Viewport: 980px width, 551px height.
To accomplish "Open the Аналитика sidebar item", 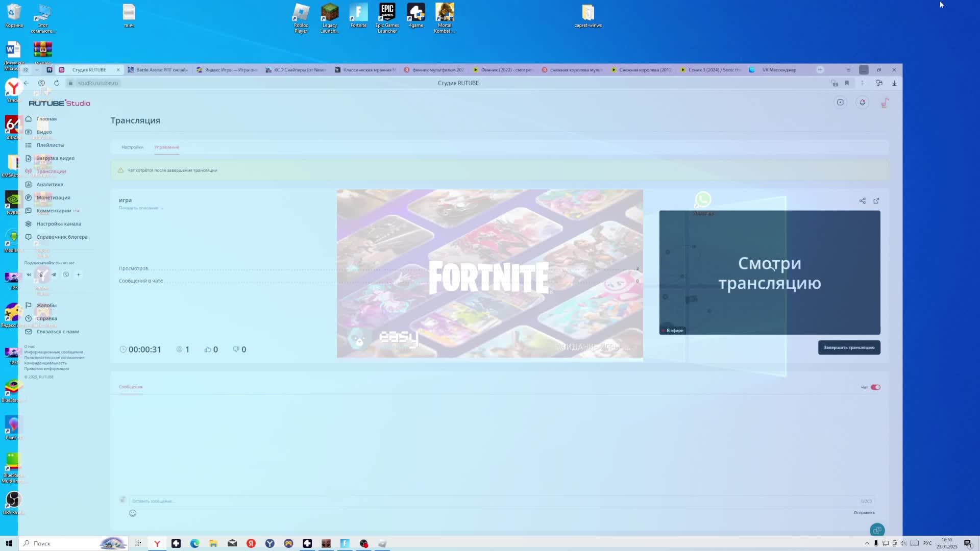I will click(x=50, y=185).
